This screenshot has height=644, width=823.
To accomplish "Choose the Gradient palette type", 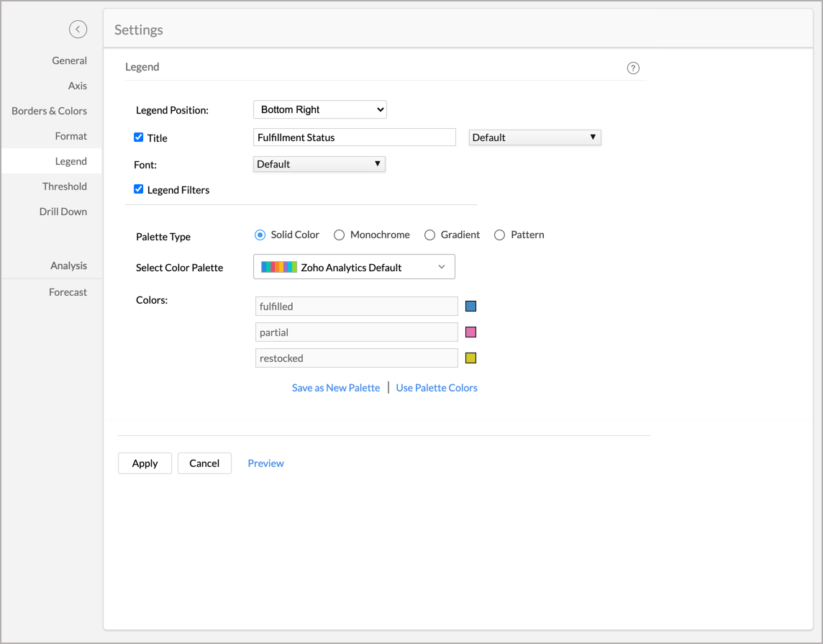I will pos(429,235).
